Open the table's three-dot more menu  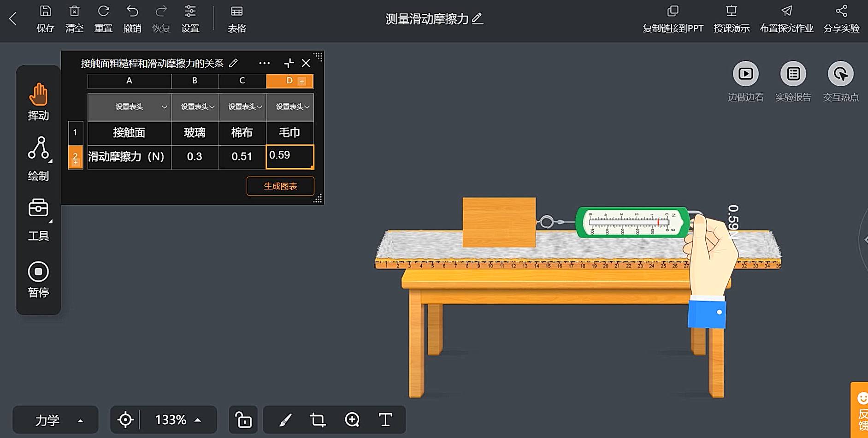click(264, 63)
